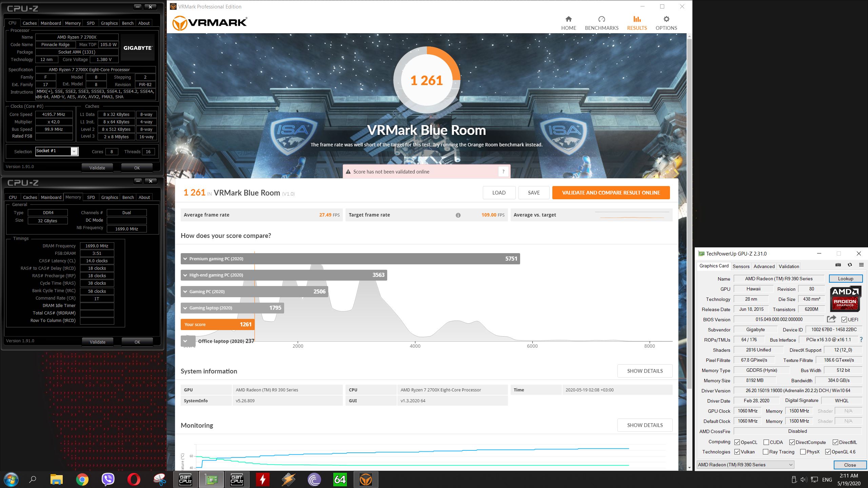Show details for System information

pos(645,371)
